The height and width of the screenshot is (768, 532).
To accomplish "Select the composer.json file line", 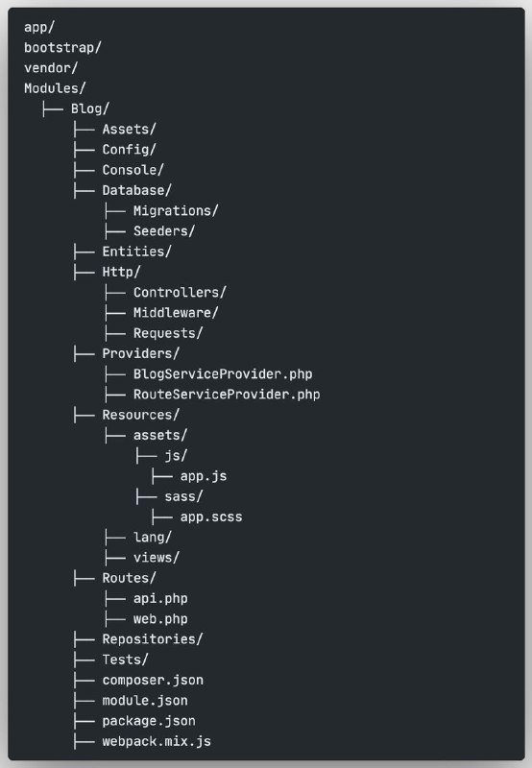I will point(153,681).
